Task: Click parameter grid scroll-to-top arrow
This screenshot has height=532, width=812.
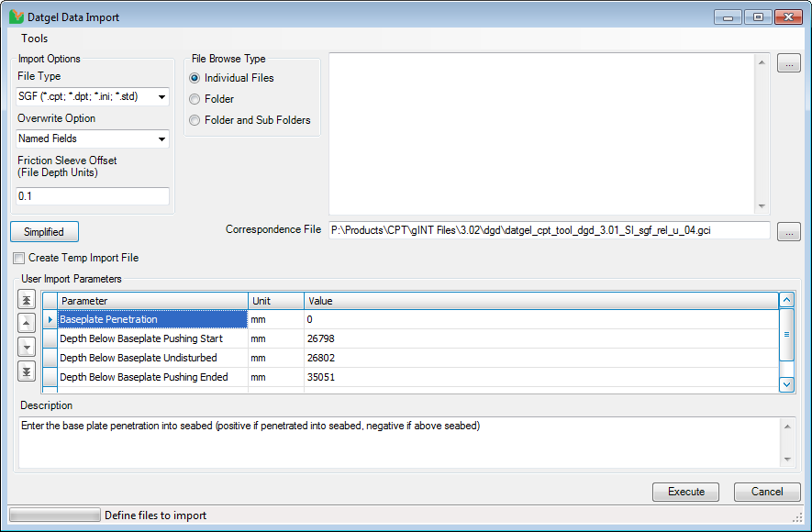Action: pos(786,300)
